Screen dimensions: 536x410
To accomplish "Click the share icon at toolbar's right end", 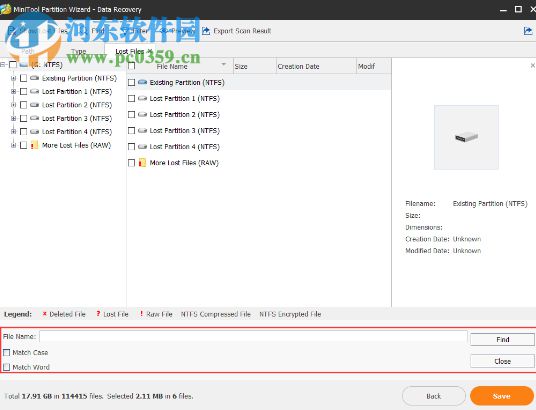I will tap(528, 31).
